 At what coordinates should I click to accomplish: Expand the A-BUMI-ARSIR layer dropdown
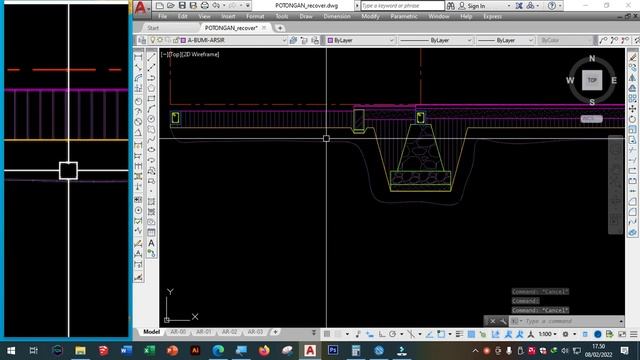[x=284, y=40]
